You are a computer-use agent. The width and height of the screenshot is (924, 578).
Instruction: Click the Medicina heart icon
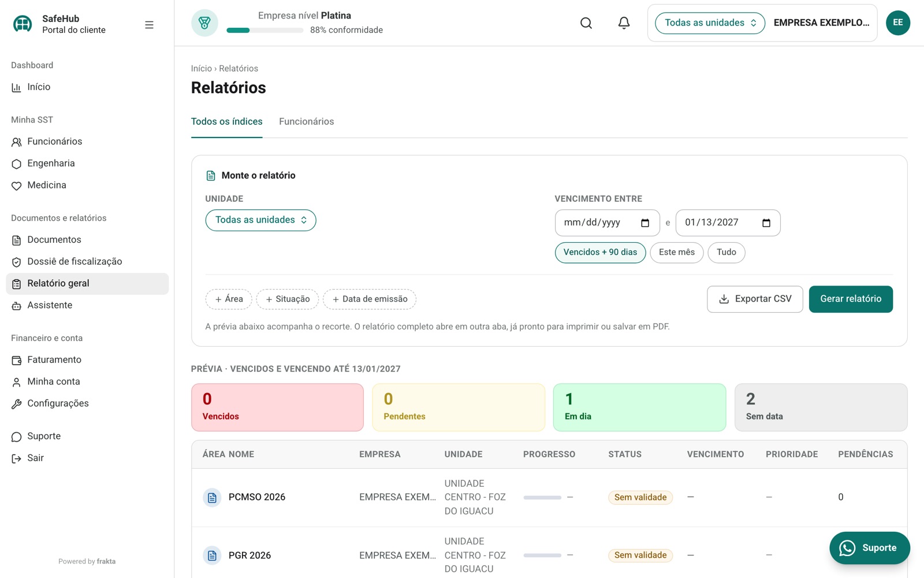pyautogui.click(x=16, y=186)
